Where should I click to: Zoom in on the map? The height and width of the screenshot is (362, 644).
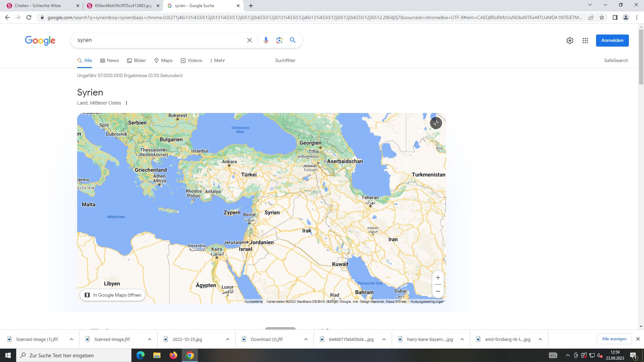(x=438, y=278)
